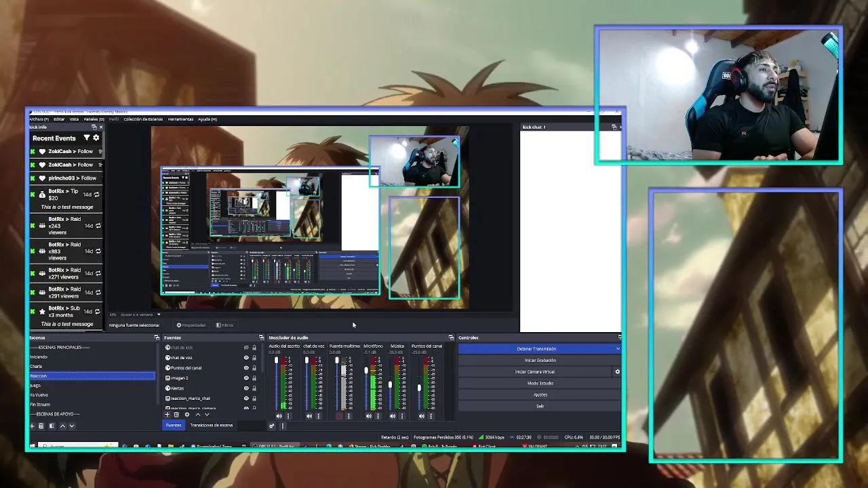Image resolution: width=868 pixels, height=488 pixels.
Task: Open the Herramientas menu
Action: coord(180,119)
